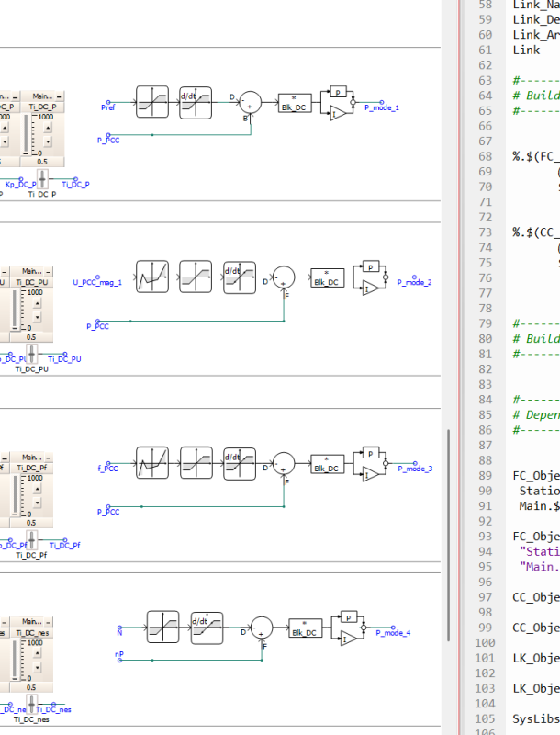Click code line 64 '# Build' comment
560x735 pixels.
point(536,96)
